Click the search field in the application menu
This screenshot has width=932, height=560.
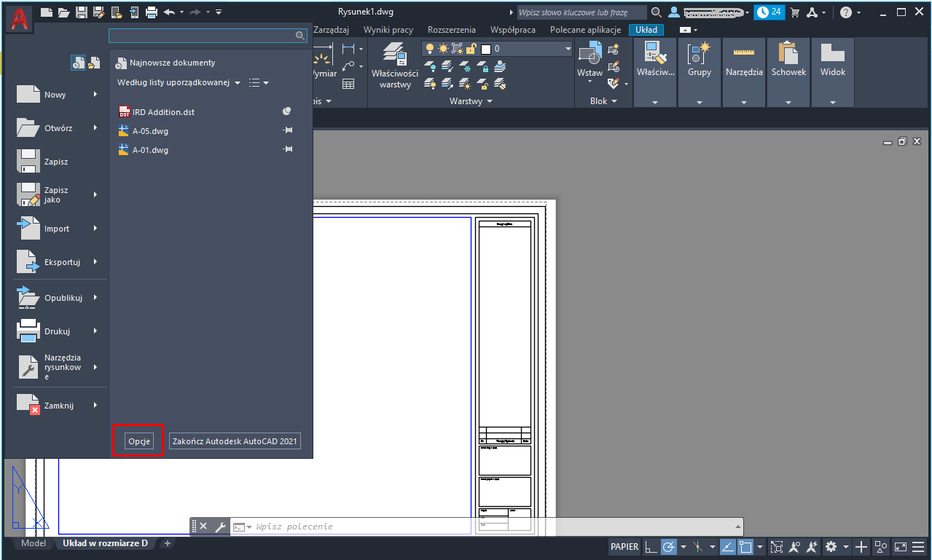tap(208, 35)
